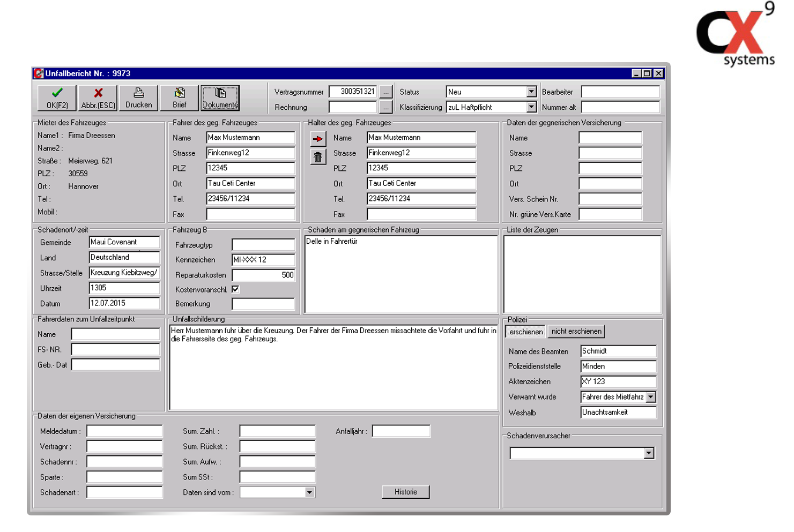
Task: Open Vertragsnummer lookup via the '...' button
Action: pos(386,91)
